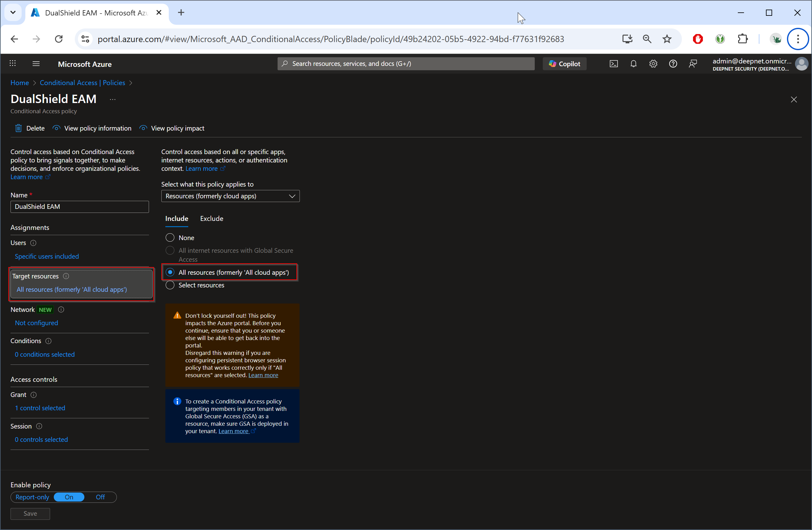812x530 pixels.
Task: Click info icon beside Target resources
Action: click(66, 276)
